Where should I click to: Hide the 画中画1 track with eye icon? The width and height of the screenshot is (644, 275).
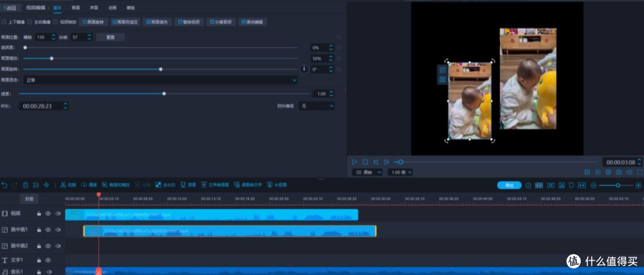(x=48, y=230)
